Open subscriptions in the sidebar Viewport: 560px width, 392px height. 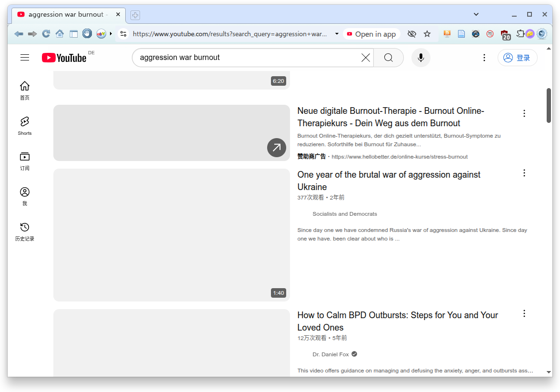[25, 161]
